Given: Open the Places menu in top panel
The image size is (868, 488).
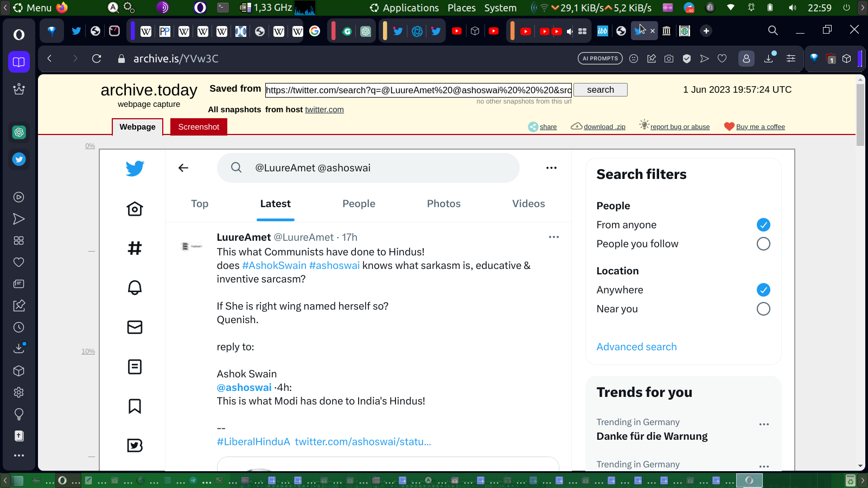Looking at the screenshot, I should (462, 8).
